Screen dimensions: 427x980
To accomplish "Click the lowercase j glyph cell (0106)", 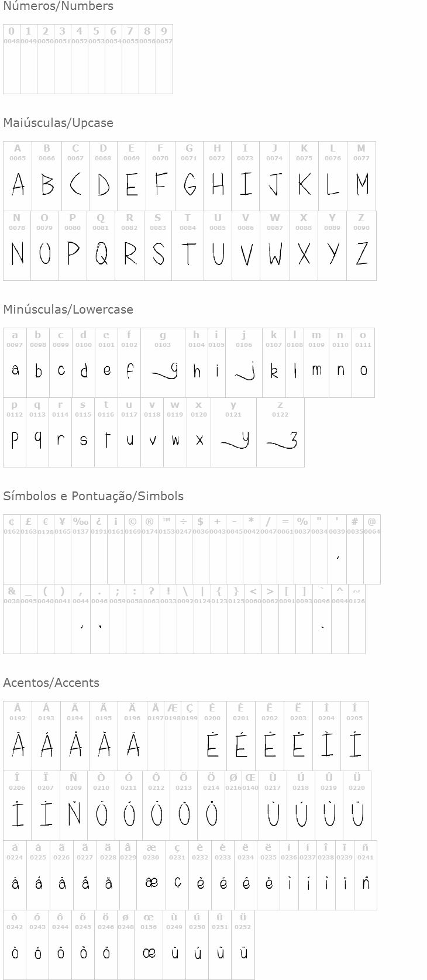I will coord(244,363).
